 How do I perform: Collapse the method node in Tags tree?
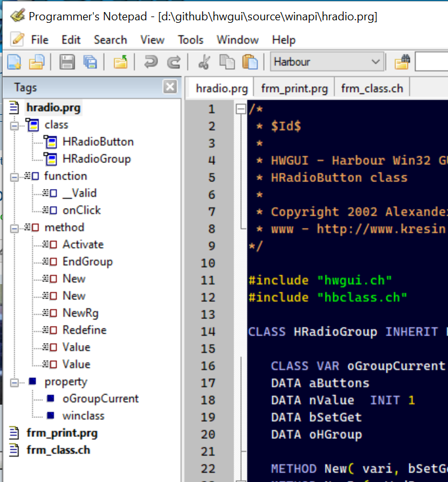(x=15, y=228)
